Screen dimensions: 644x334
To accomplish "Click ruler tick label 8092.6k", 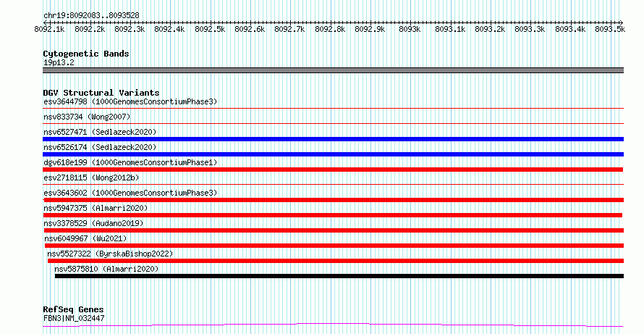I will coord(250,29).
